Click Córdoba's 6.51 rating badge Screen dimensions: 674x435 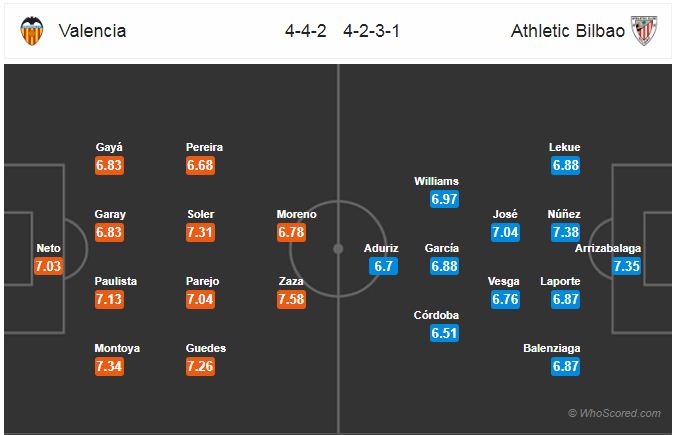click(444, 333)
